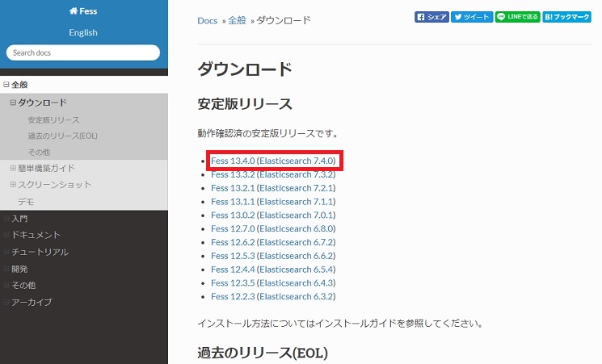Screen dimensions: 602x364
Task: Open Fess 13.1.1 (Elasticsearch 7.1.1) link
Action: pos(273,201)
